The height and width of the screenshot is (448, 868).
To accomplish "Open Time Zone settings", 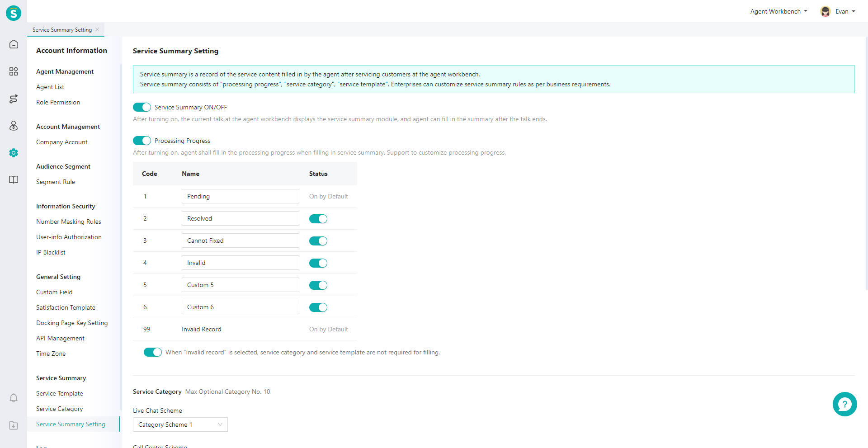I will (x=51, y=354).
